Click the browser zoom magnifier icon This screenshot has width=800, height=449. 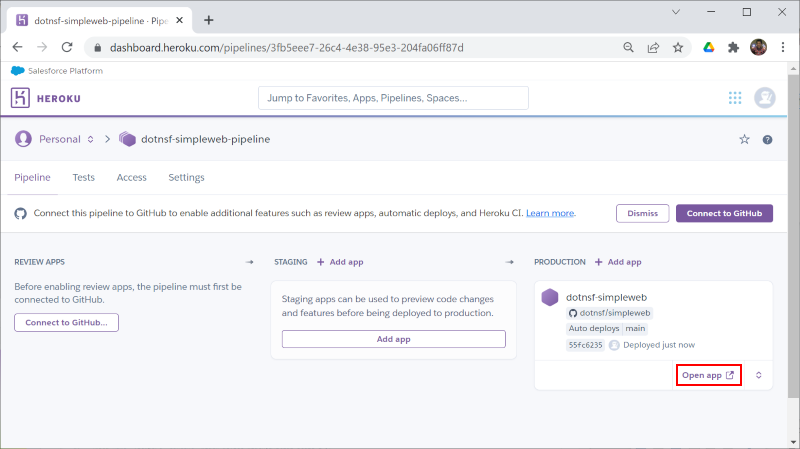click(629, 47)
